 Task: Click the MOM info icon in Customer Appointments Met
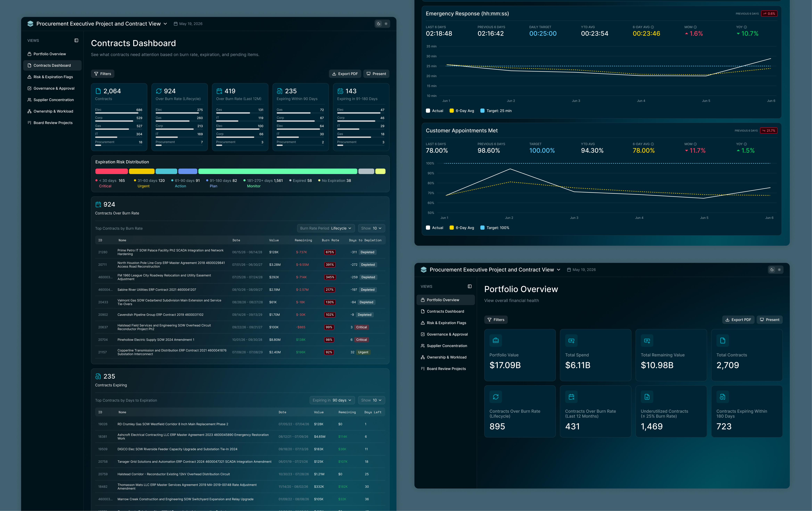(x=695, y=144)
